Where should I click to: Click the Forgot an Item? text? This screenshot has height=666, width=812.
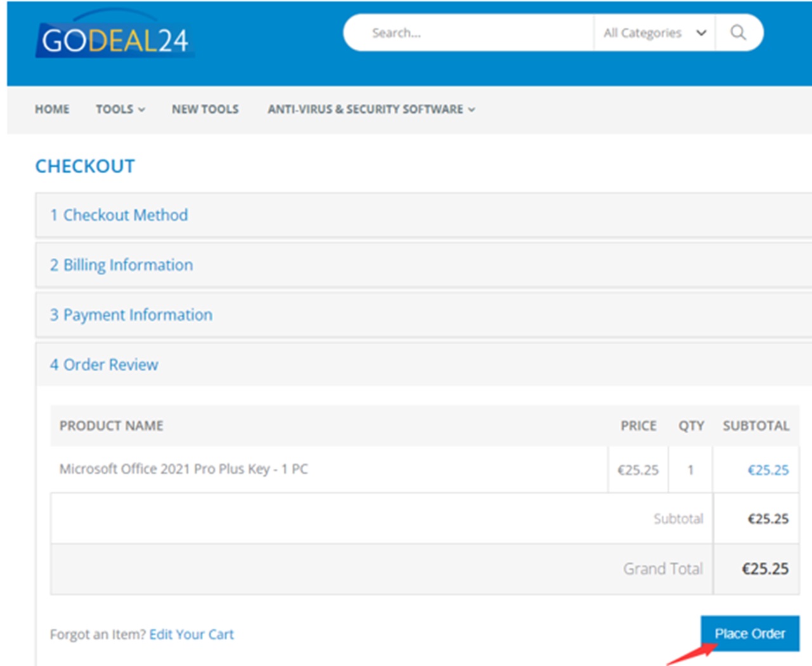tap(98, 634)
